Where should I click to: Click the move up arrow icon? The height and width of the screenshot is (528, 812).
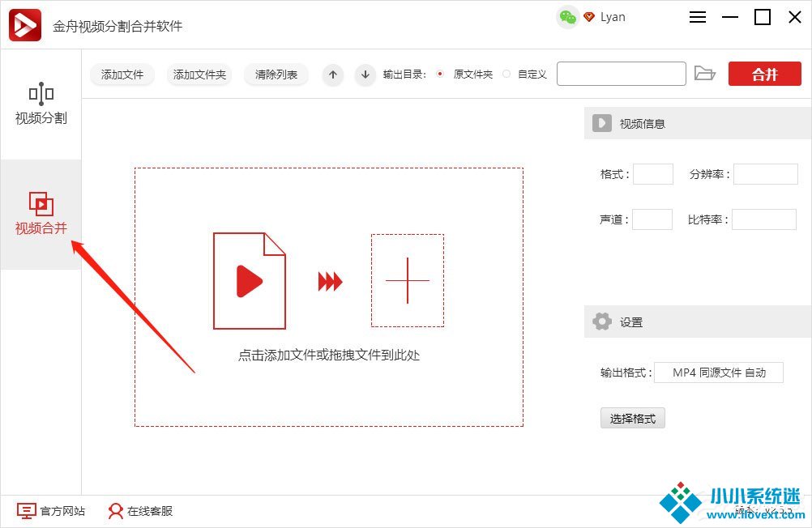tap(333, 75)
